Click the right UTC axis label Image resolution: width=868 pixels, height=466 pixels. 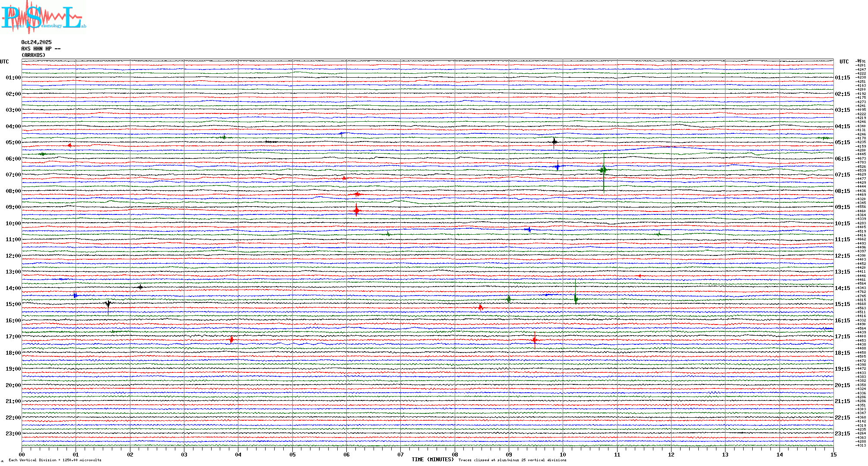844,62
